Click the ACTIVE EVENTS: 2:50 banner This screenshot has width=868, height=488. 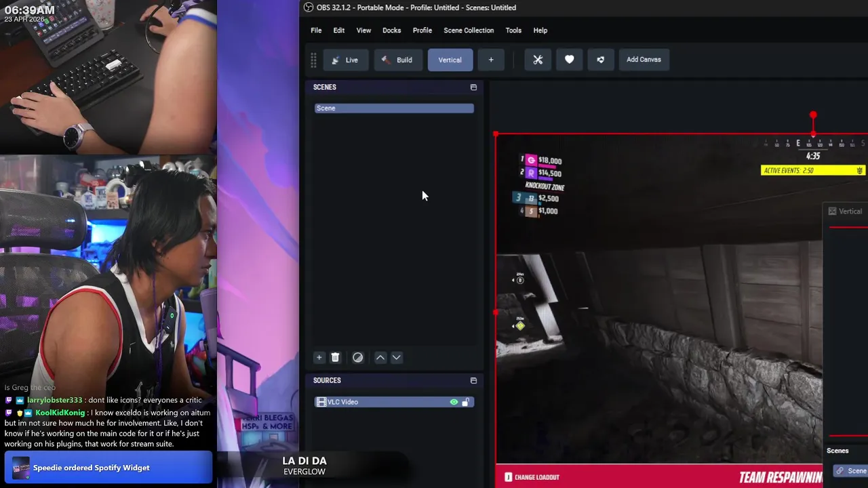pyautogui.click(x=813, y=170)
